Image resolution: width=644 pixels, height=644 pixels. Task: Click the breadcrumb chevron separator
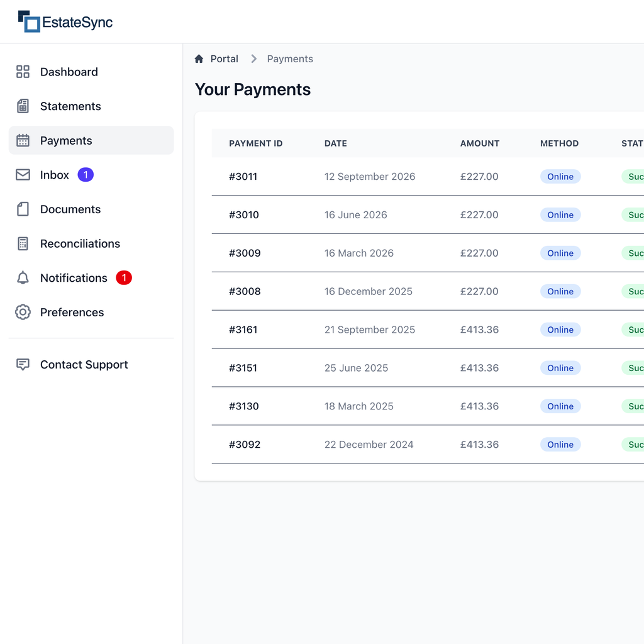(x=254, y=58)
